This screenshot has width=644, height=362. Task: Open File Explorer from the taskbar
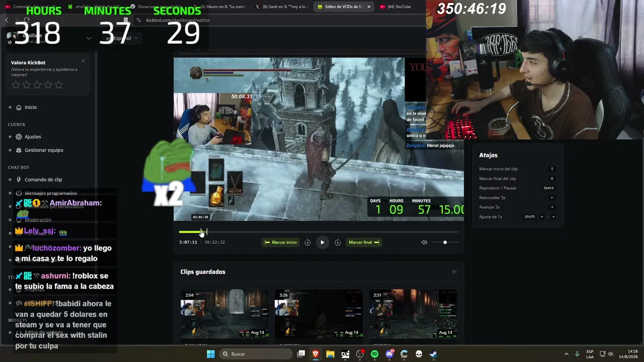[x=330, y=354]
